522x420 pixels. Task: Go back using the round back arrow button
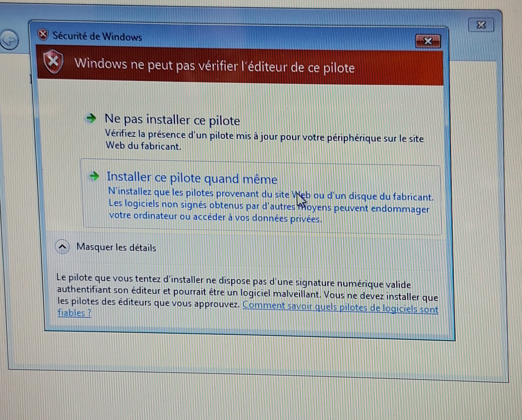(x=9, y=40)
